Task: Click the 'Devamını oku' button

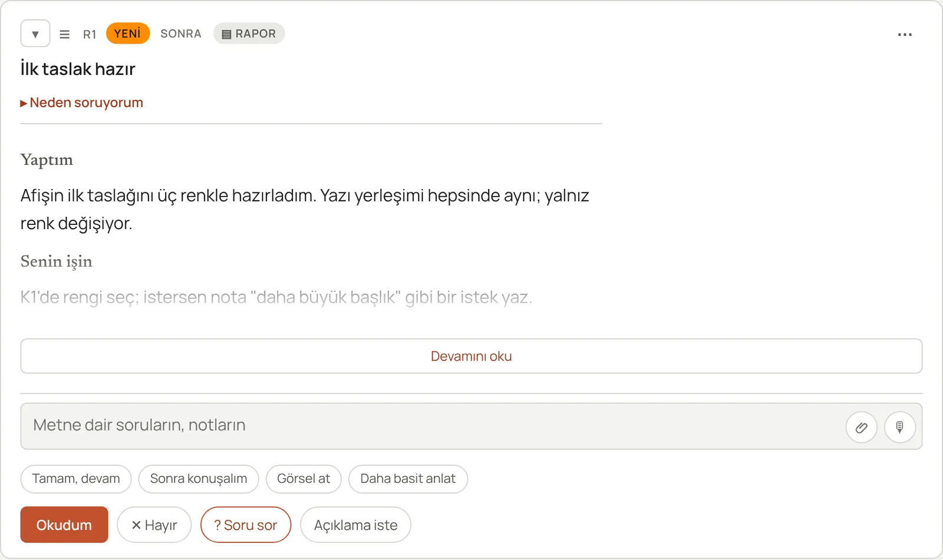Action: click(x=471, y=356)
